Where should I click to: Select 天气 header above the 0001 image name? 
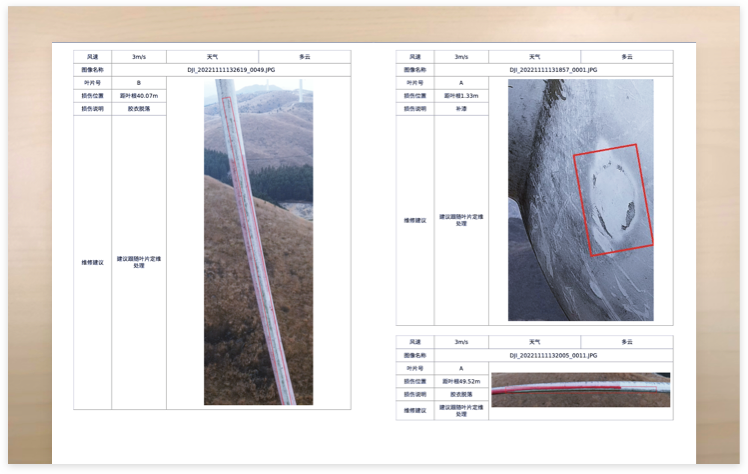click(534, 57)
